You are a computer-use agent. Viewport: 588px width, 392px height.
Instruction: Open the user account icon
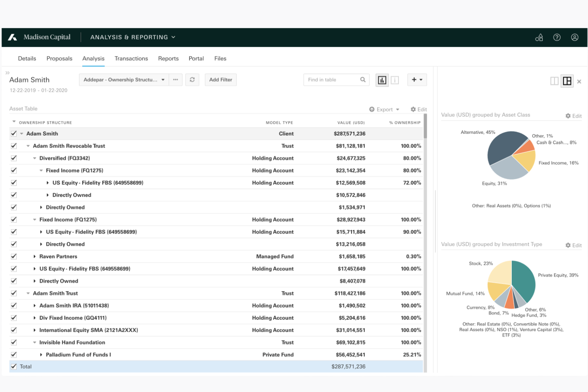click(574, 37)
